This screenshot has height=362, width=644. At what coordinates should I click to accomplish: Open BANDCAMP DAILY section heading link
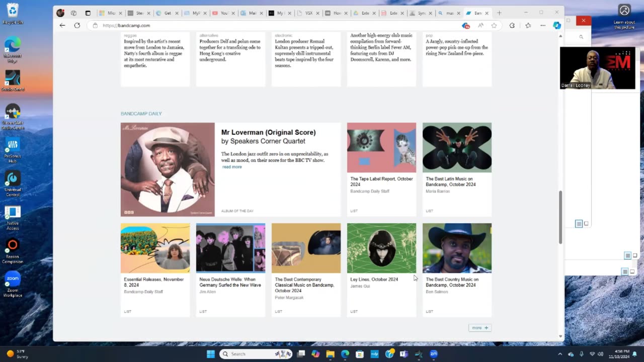(141, 114)
